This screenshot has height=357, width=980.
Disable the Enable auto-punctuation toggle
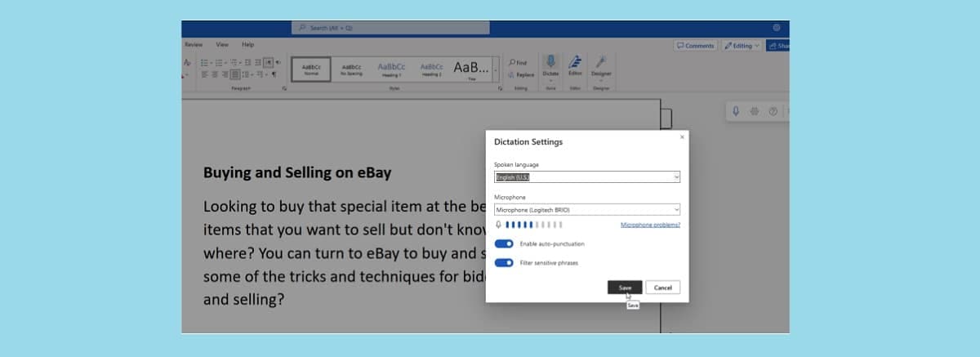coord(504,243)
